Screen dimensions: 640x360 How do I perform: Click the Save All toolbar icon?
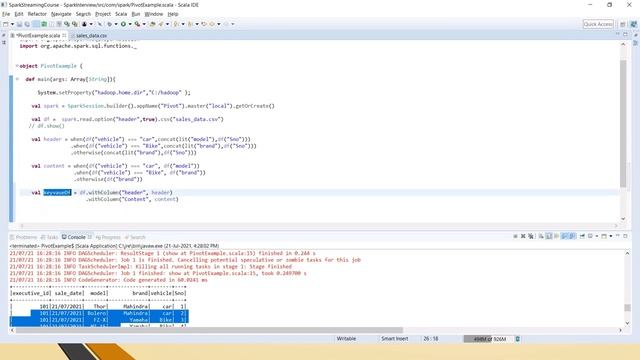pos(27,24)
